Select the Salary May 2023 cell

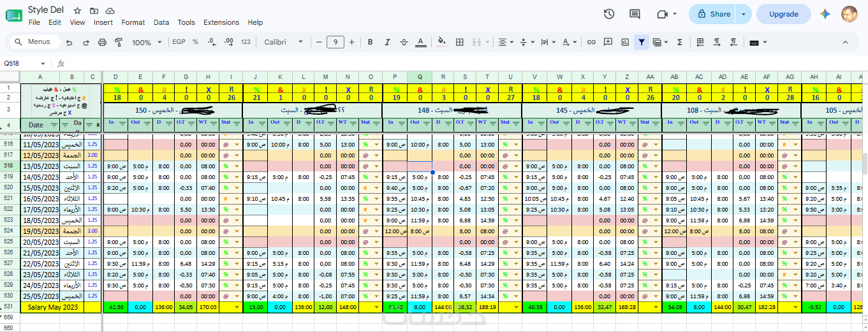(x=52, y=307)
